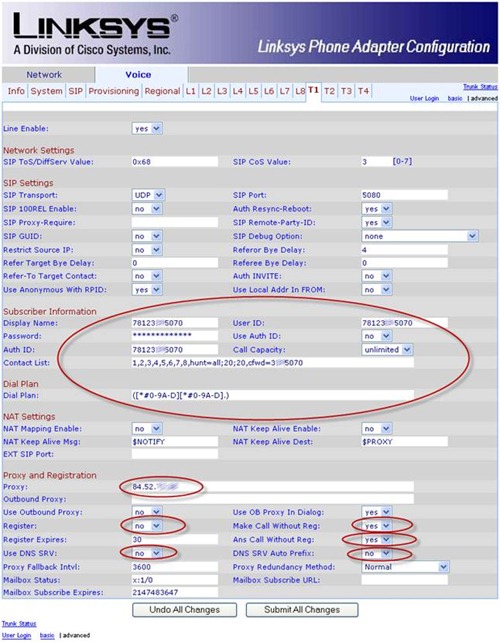This screenshot has height=642, width=500.
Task: Switch to basic view at top
Action: point(455,99)
